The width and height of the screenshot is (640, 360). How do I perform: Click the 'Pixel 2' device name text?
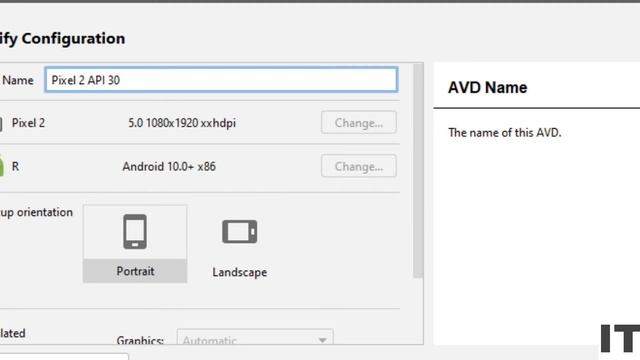tap(28, 123)
